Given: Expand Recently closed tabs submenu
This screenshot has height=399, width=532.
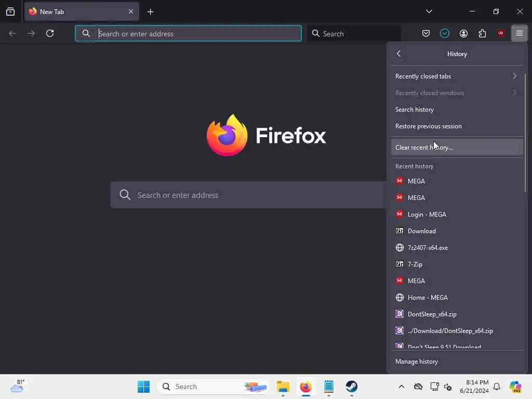Looking at the screenshot, I should tap(457, 76).
